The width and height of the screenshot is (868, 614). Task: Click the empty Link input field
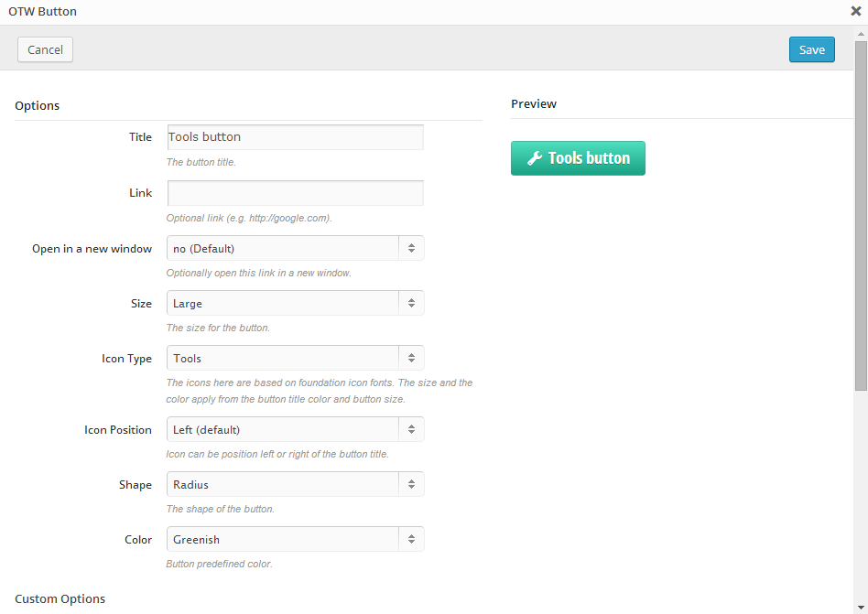[296, 193]
